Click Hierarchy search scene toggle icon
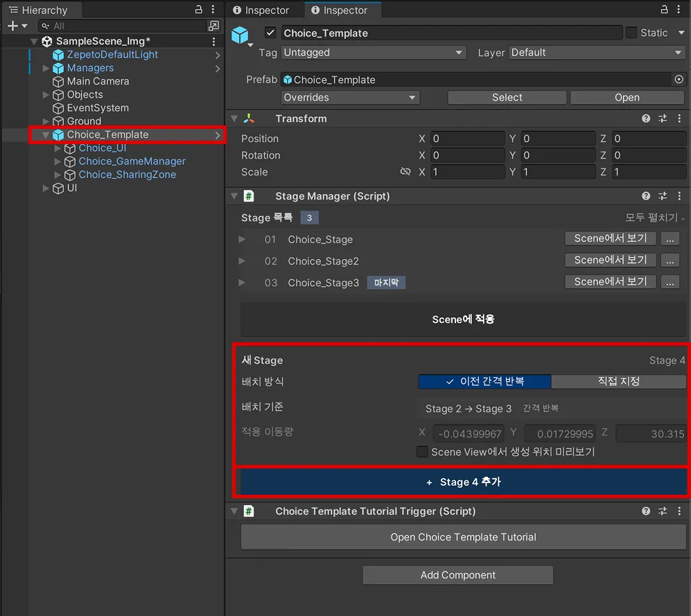691x616 pixels. point(213,26)
